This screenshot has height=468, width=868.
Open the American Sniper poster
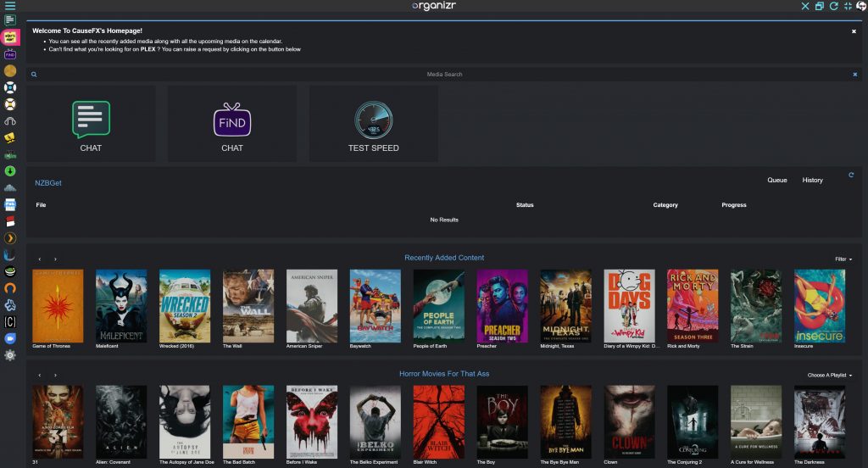tap(312, 306)
